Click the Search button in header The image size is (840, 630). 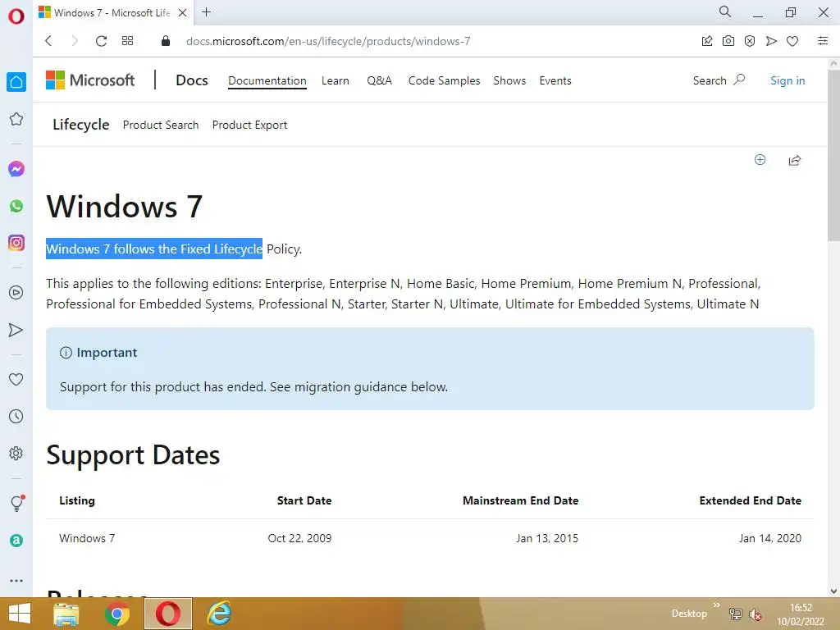point(719,80)
